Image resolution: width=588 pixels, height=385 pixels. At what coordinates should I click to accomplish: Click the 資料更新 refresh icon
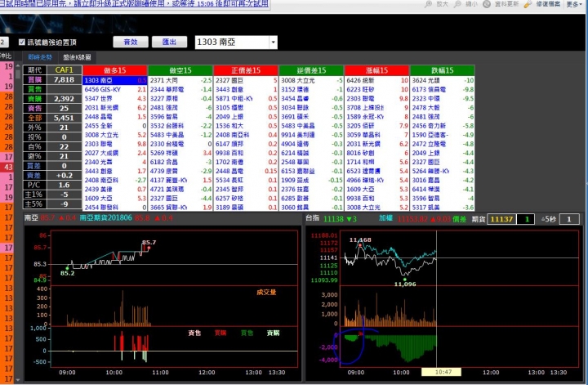click(x=487, y=4)
